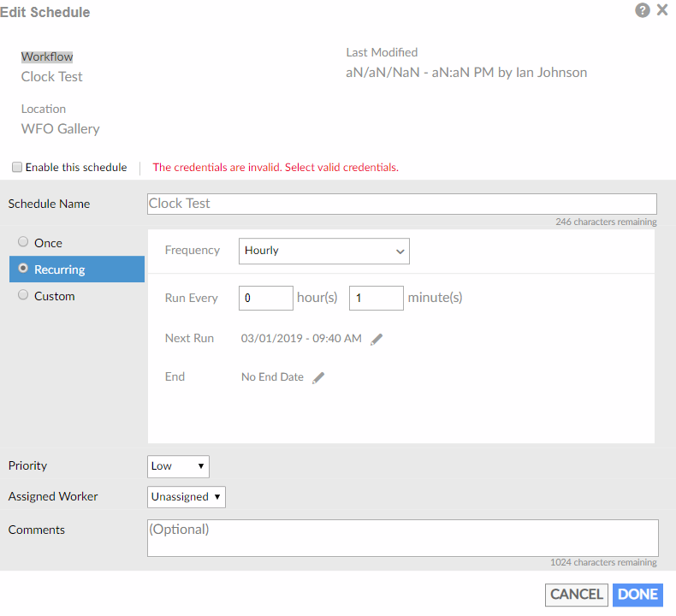The height and width of the screenshot is (616, 676).
Task: Click the invalid credentials error message
Action: [276, 167]
